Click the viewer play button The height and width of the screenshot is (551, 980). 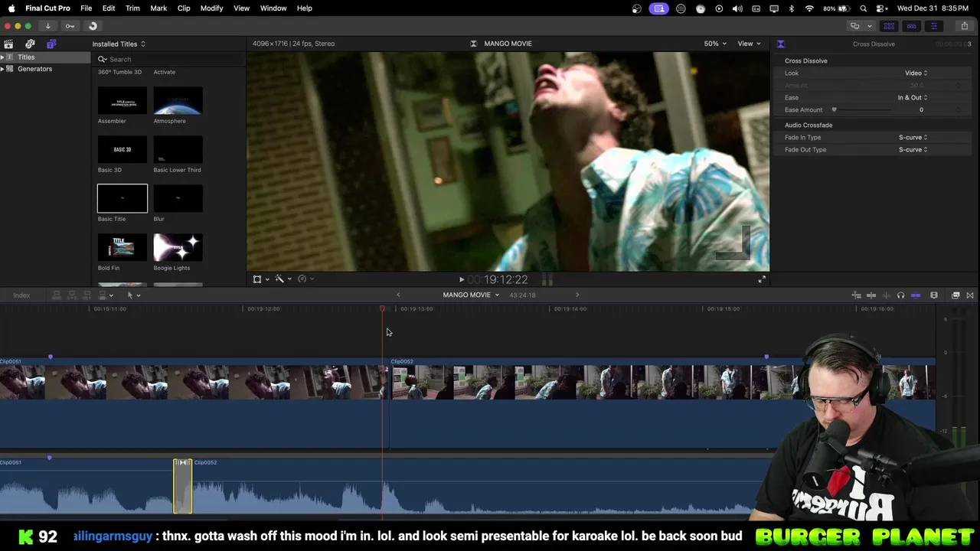(461, 280)
